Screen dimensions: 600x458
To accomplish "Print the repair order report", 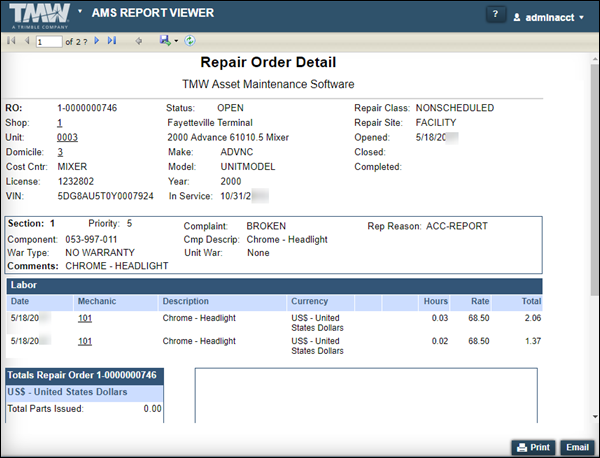I will click(x=532, y=447).
